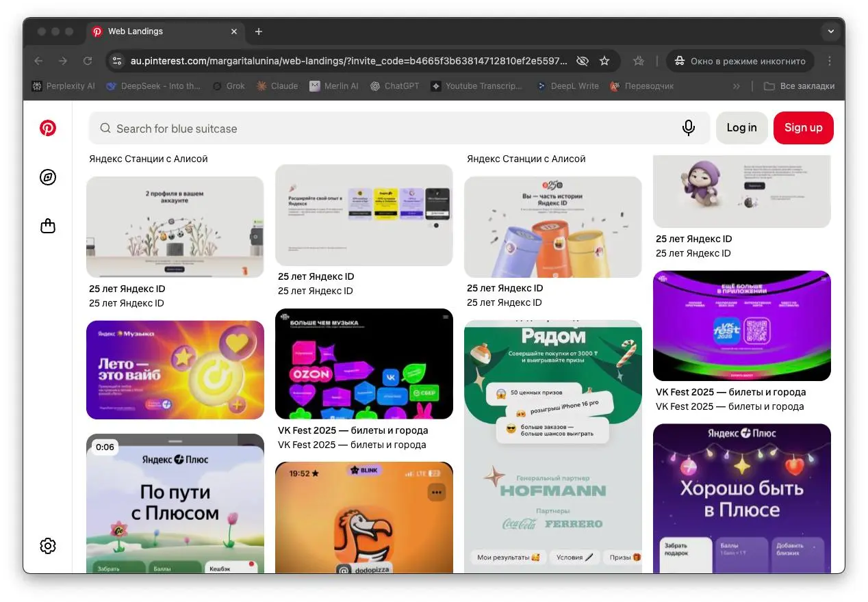Open the site information icon in address bar

pyautogui.click(x=117, y=61)
